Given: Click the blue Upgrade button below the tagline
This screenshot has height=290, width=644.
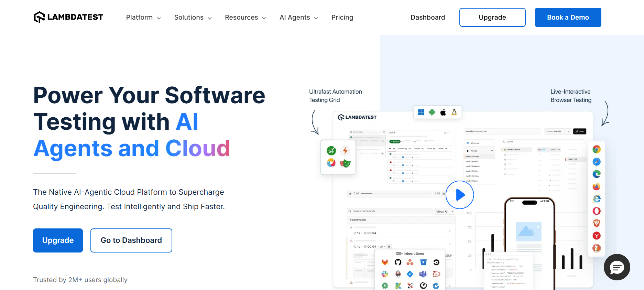Looking at the screenshot, I should click(x=58, y=240).
